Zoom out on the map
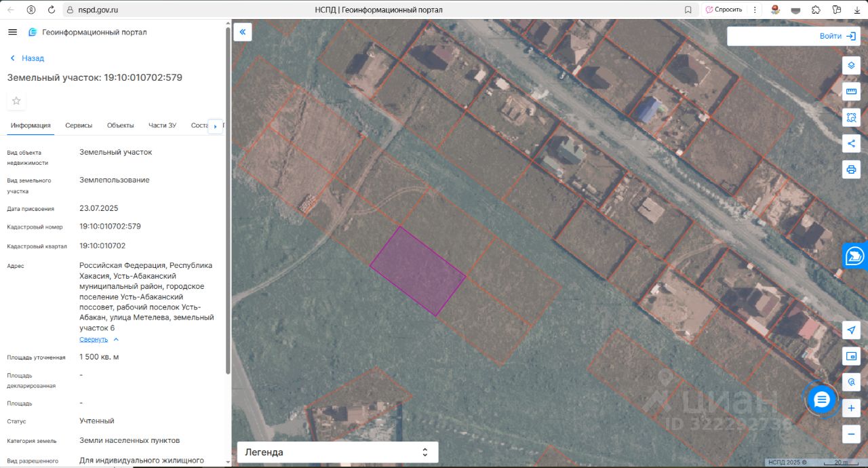Screen dimensions: 868x468 (x=851, y=433)
